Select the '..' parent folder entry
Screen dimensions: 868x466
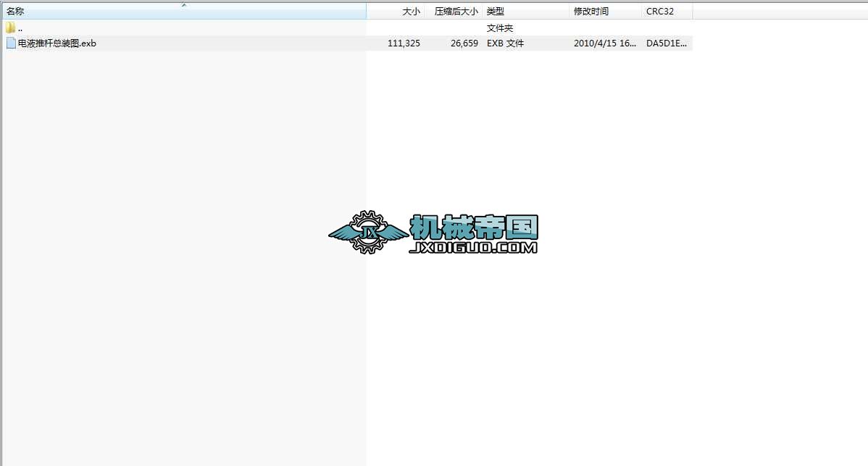(x=20, y=28)
